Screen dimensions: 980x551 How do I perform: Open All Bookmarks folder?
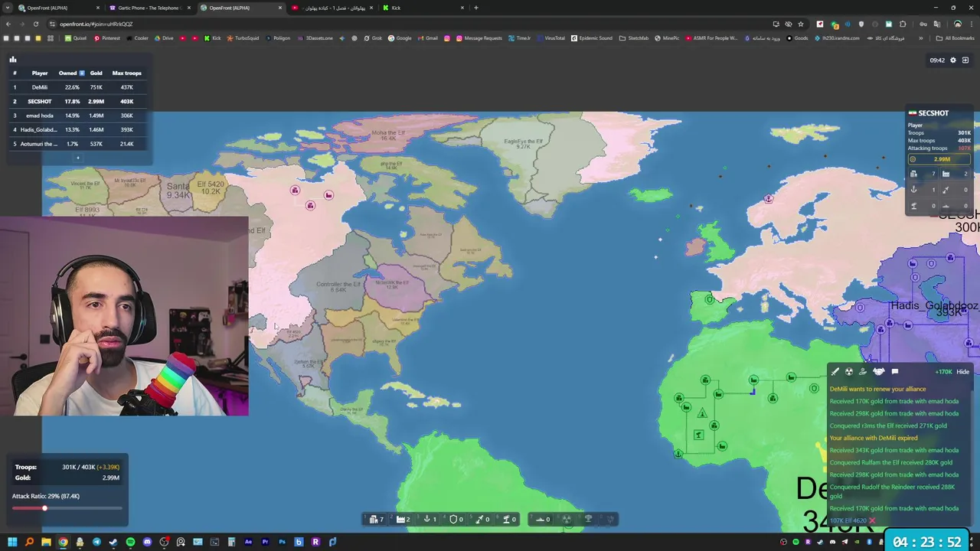pos(955,38)
